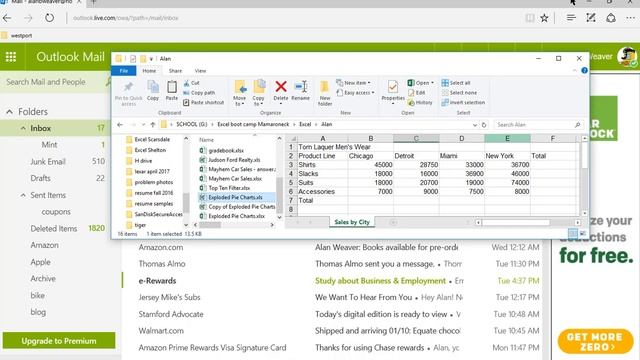Open the Open button dropdown in ribbon
Viewport: 640px width, 360px height.
(432, 83)
